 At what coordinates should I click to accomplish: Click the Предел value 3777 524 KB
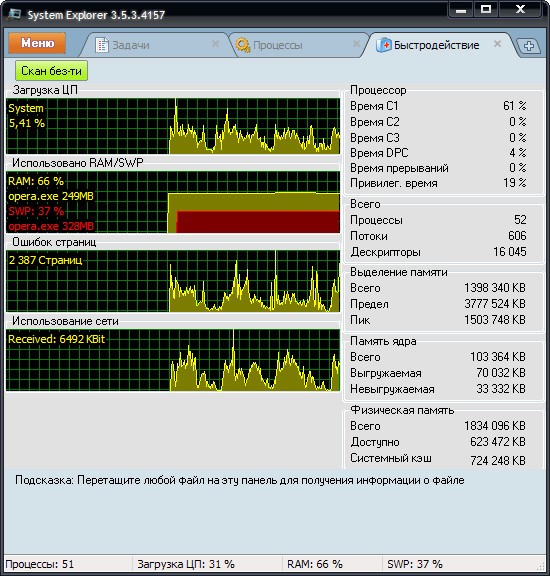pyautogui.click(x=495, y=304)
